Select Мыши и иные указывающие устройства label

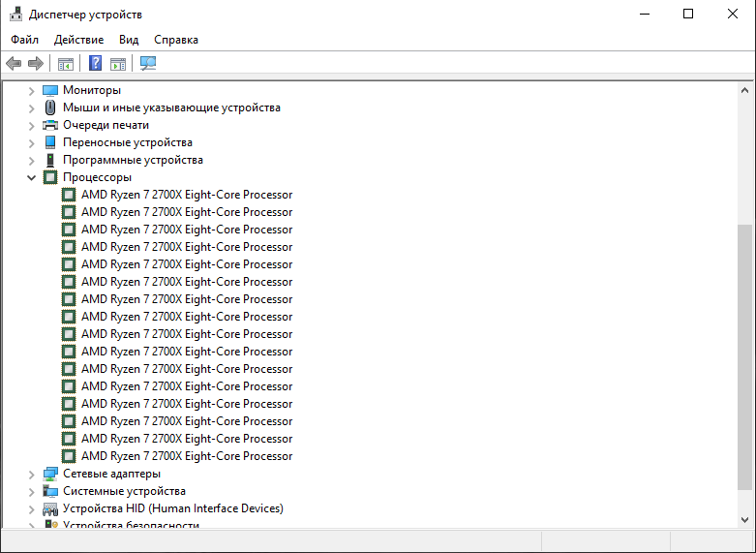click(171, 108)
